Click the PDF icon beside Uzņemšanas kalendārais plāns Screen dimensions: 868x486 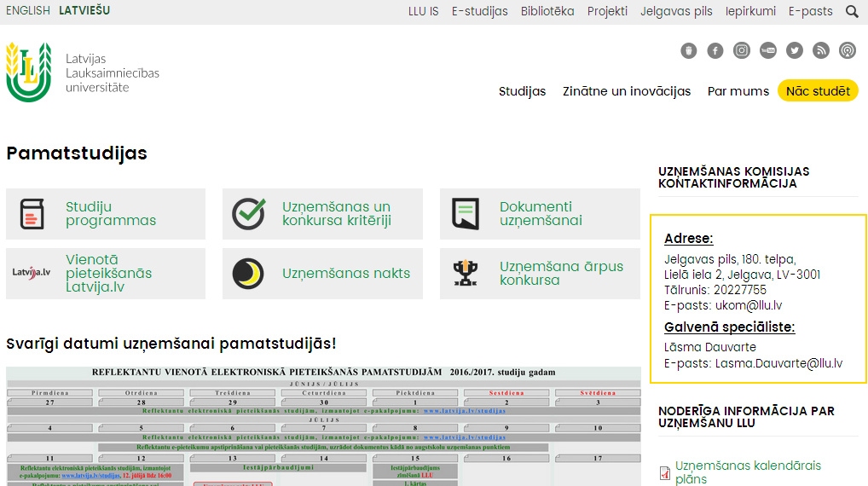point(665,472)
